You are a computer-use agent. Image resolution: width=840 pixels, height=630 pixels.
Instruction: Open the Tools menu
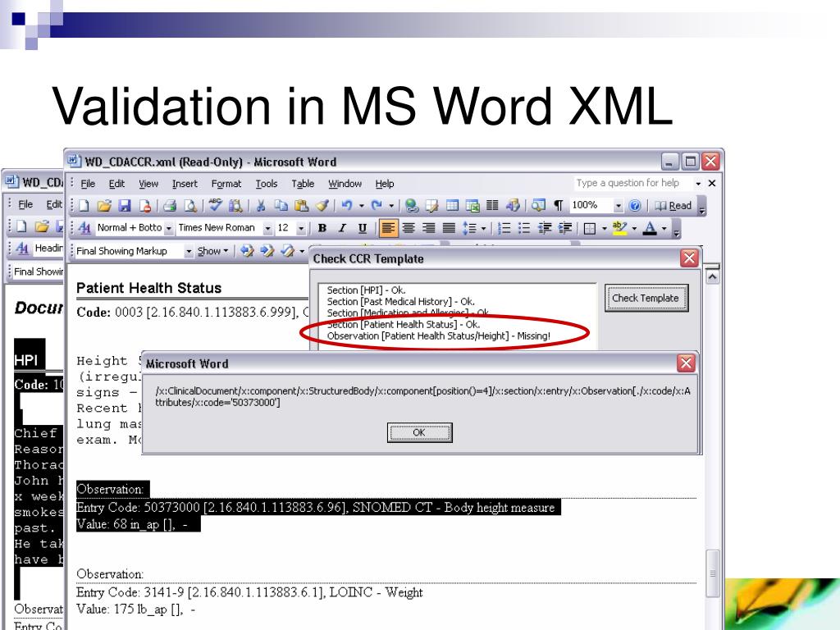pyautogui.click(x=267, y=184)
